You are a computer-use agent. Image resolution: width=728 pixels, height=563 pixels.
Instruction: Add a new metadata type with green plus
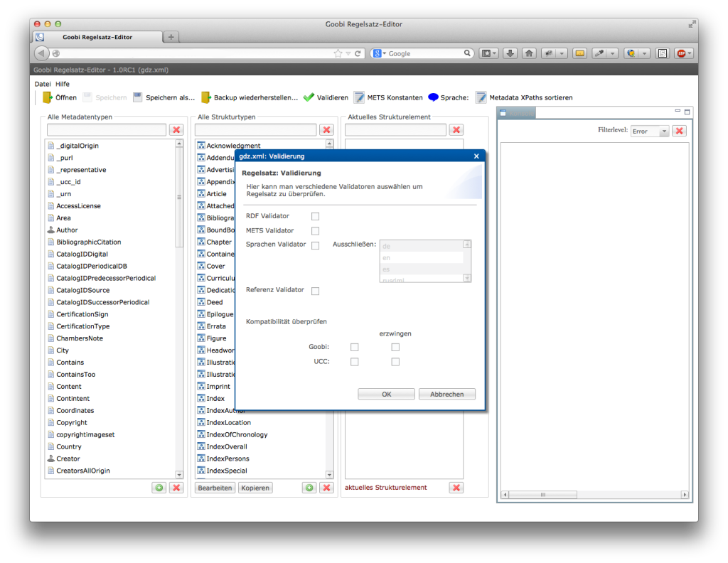coord(159,488)
